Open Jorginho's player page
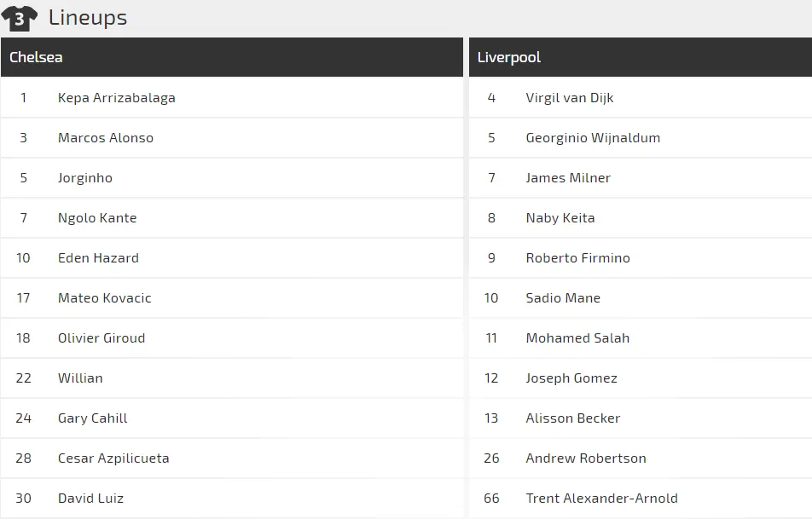The image size is (812, 519). [x=85, y=178]
